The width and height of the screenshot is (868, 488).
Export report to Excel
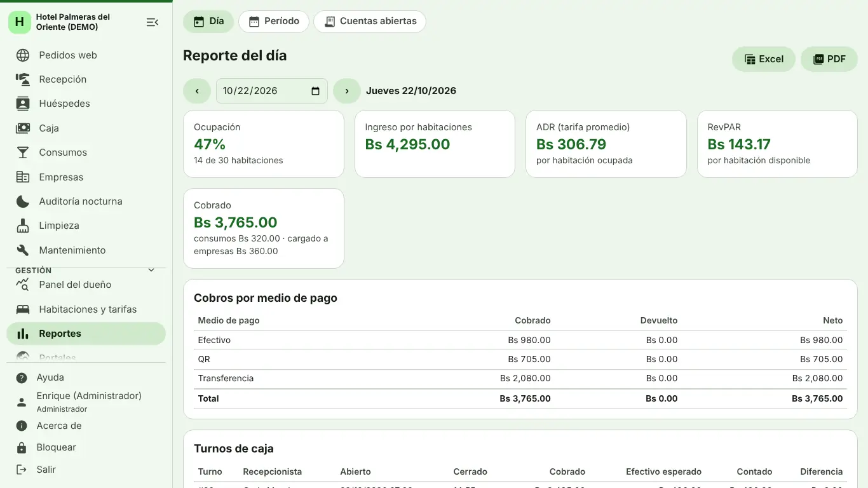point(764,59)
